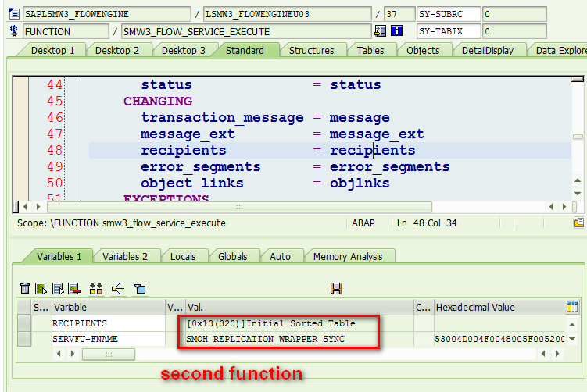Viewport: 587px width, 392px height.
Task: Click the FUNCTION event type field
Action: (x=66, y=31)
